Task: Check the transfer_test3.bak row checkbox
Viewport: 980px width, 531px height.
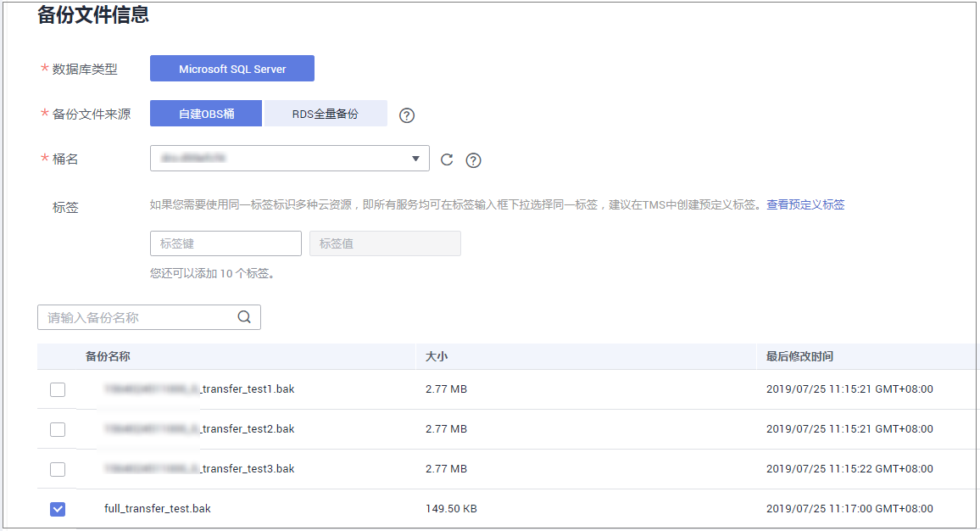Action: coord(58,469)
